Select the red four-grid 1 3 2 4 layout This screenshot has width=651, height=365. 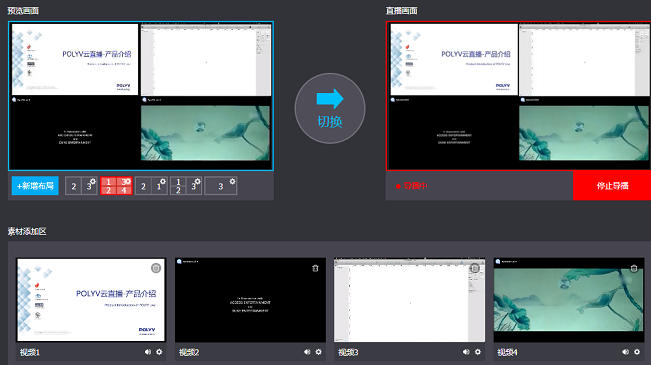coord(116,186)
